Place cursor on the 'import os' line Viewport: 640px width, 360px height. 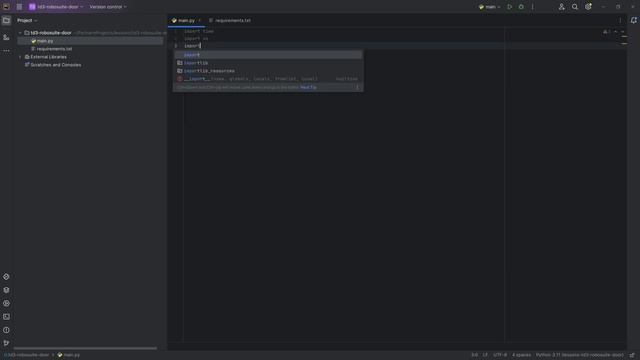(196, 39)
